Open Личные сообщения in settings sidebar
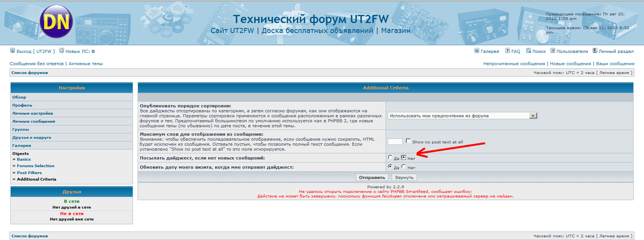This screenshot has width=644, height=240. pos(34,122)
